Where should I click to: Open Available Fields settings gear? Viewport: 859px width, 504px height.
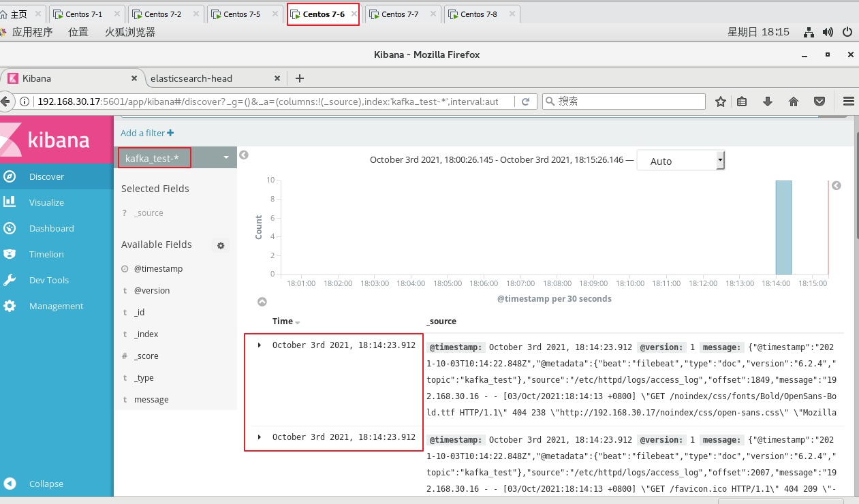(x=221, y=245)
